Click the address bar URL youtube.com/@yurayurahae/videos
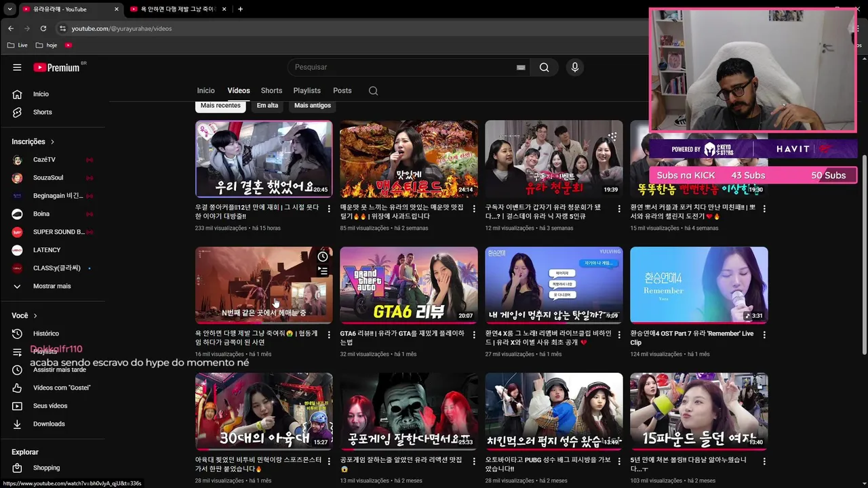 coord(121,28)
